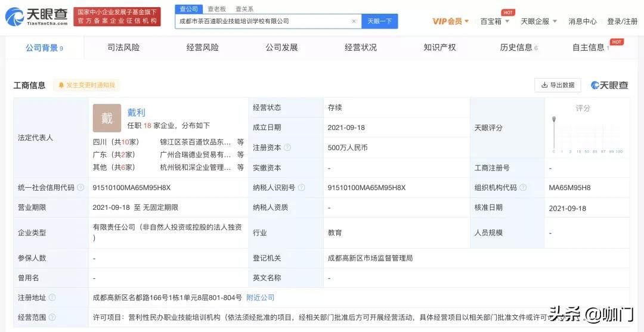Open the VIP会员 dropdown menu

[x=450, y=21]
